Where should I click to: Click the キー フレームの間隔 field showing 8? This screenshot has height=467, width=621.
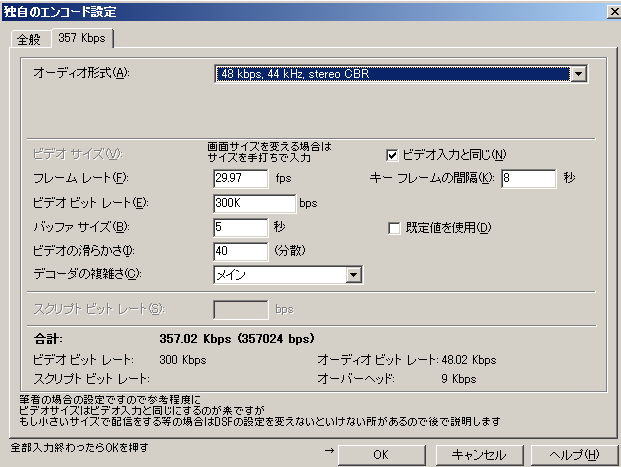[x=529, y=178]
